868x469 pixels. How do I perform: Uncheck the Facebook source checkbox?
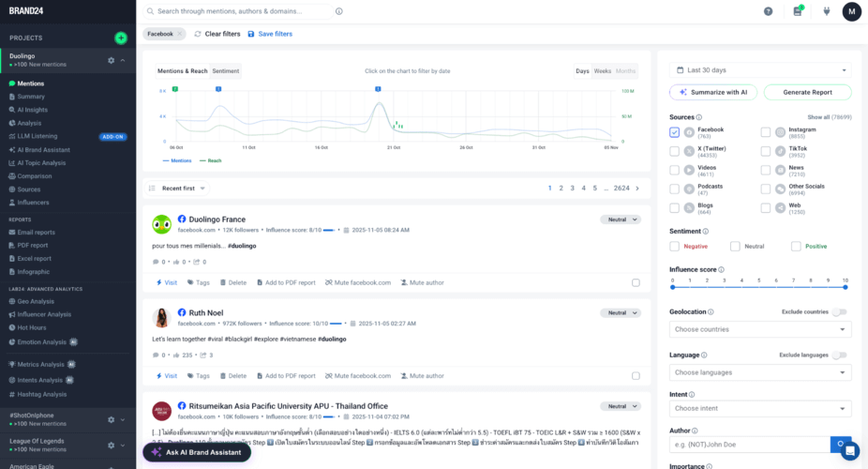point(674,132)
